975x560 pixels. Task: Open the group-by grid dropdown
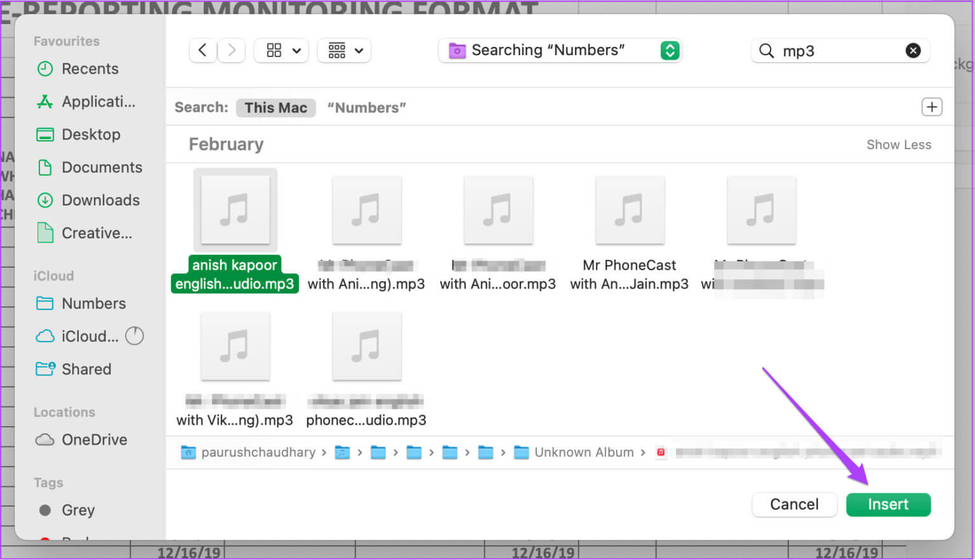click(344, 50)
